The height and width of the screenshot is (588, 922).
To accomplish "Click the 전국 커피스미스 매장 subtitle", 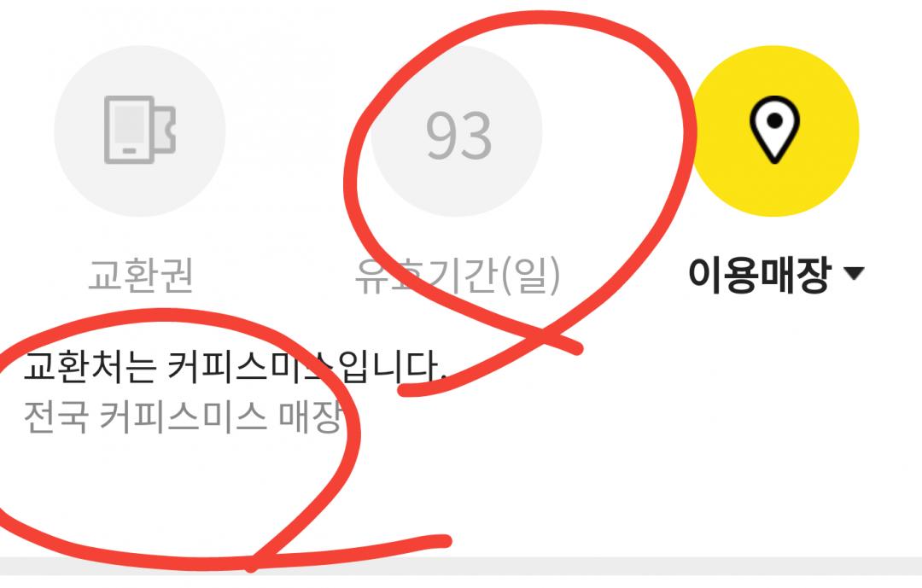I will tap(183, 417).
